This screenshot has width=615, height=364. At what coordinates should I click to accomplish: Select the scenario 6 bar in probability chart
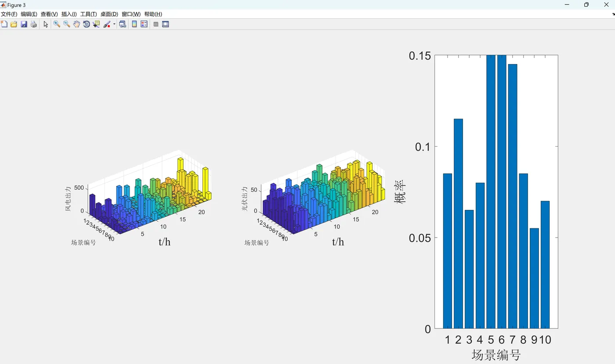coord(502,192)
